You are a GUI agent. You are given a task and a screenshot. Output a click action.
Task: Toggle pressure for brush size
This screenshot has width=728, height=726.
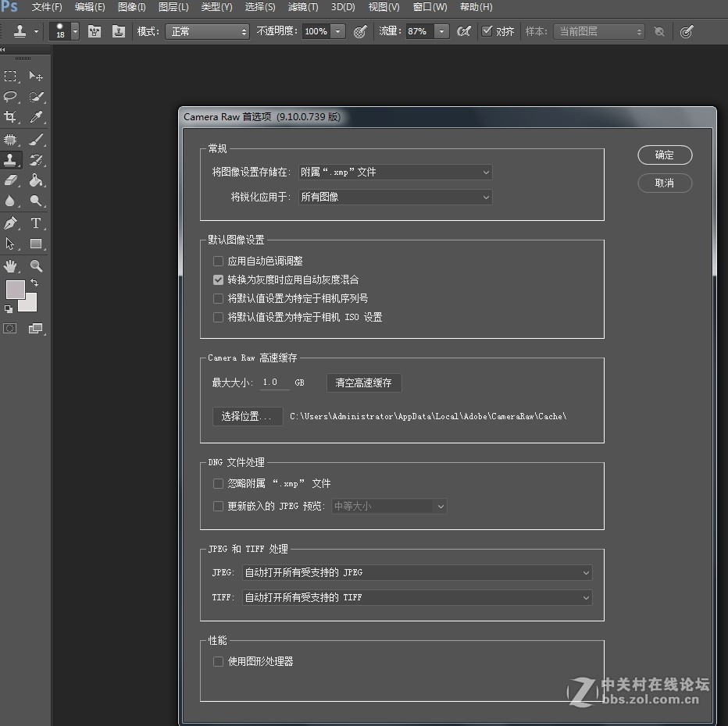[687, 31]
